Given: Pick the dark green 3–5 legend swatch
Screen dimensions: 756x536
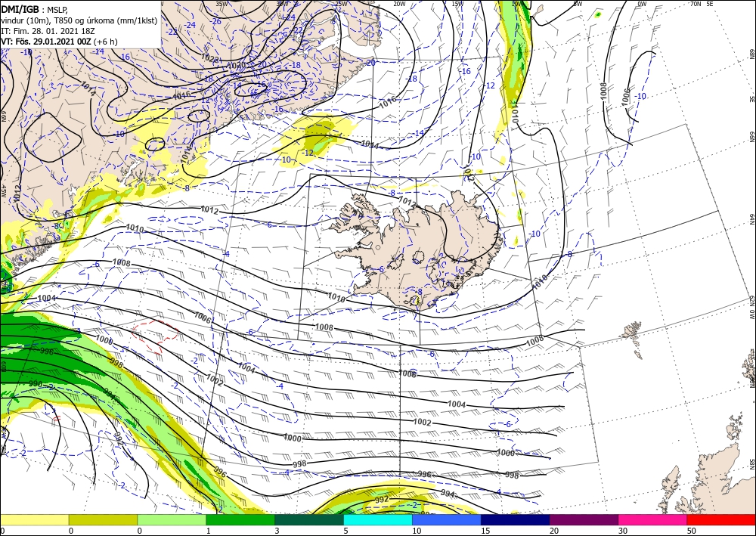Looking at the screenshot, I should tap(309, 519).
